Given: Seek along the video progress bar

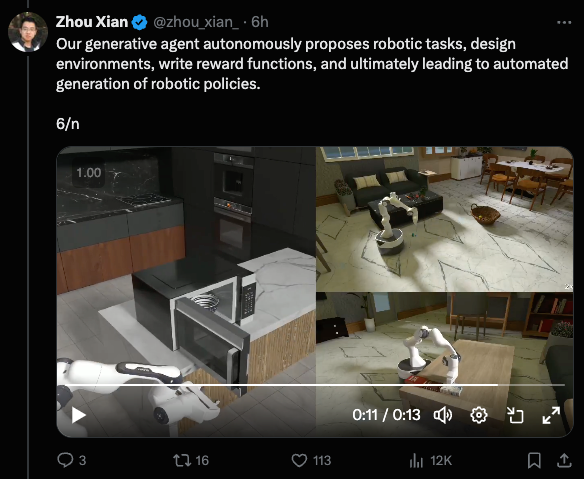Looking at the screenshot, I should coord(311,384).
